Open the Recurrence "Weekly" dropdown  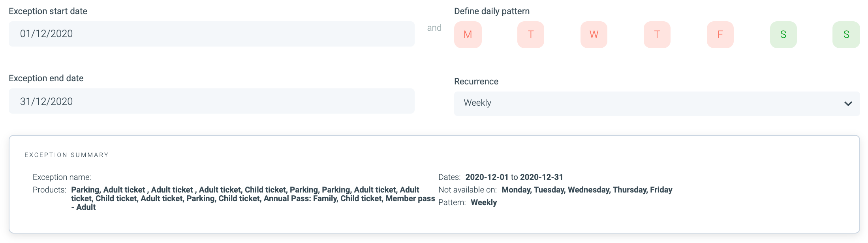click(x=648, y=103)
